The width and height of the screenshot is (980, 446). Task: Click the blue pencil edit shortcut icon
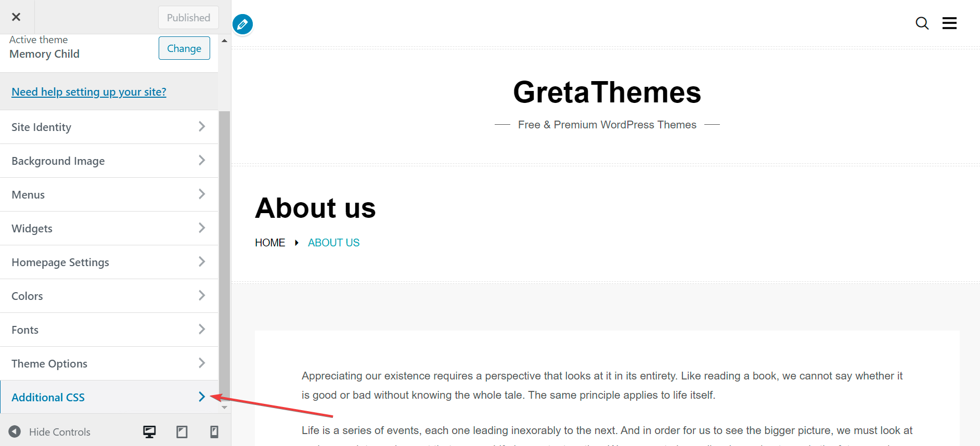(242, 24)
